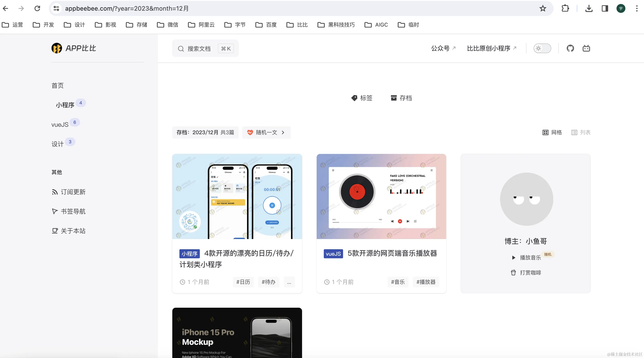Switch to 列表 list view
Screen dimensions: 644x358
click(x=581, y=132)
